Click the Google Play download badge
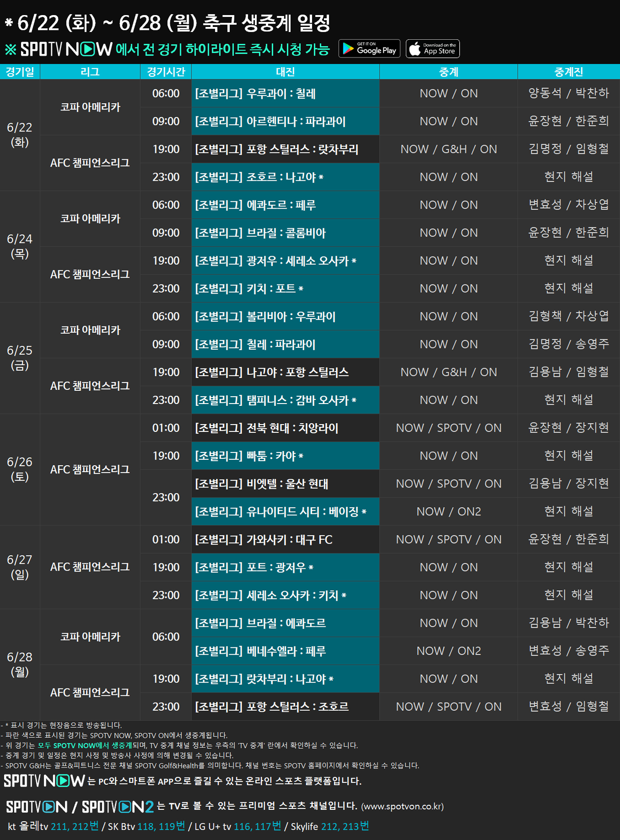 point(369,49)
